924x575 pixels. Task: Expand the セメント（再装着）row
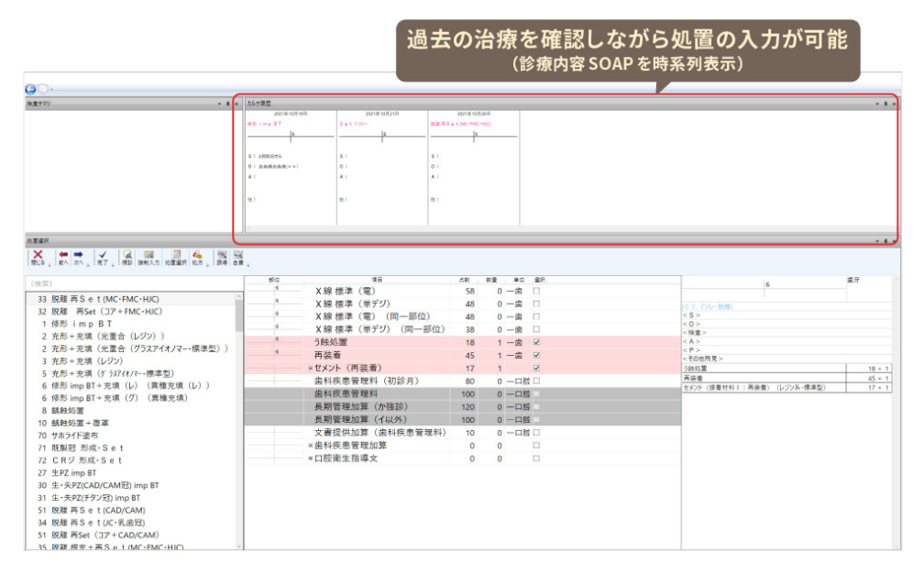coord(310,368)
